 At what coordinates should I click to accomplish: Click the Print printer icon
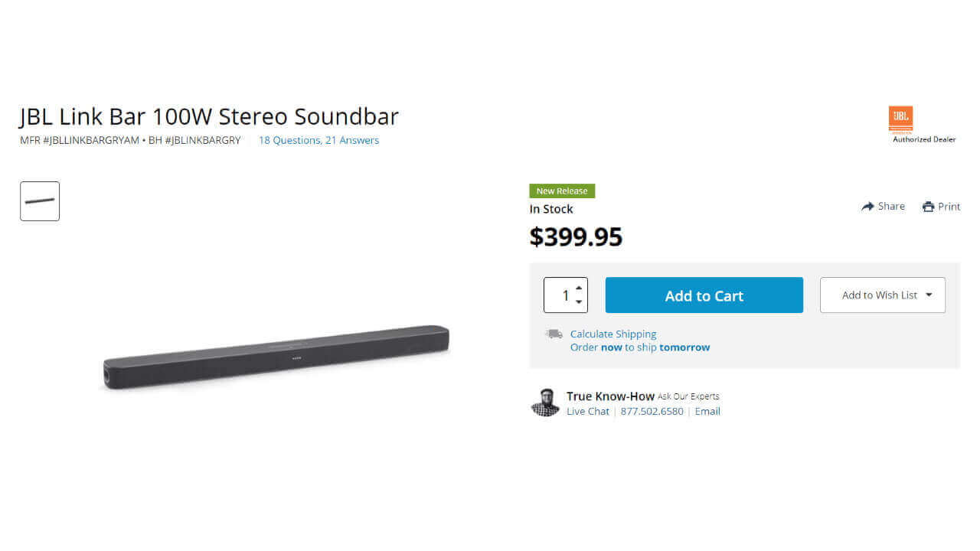(x=929, y=207)
